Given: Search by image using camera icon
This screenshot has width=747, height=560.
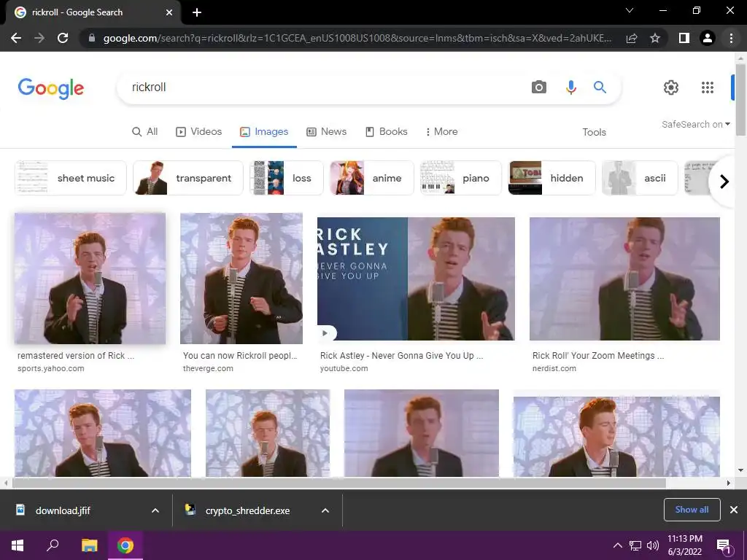Looking at the screenshot, I should (539, 87).
